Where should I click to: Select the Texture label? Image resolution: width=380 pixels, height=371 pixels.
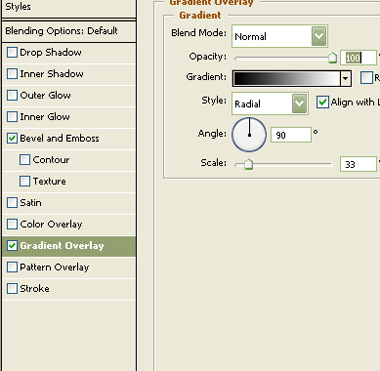coord(49,181)
